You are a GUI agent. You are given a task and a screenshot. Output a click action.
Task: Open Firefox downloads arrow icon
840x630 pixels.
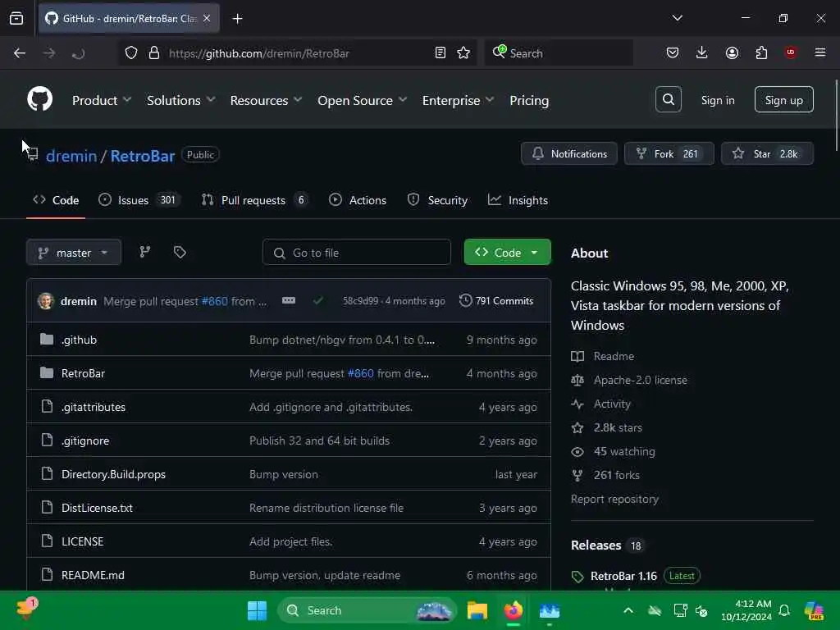(702, 52)
